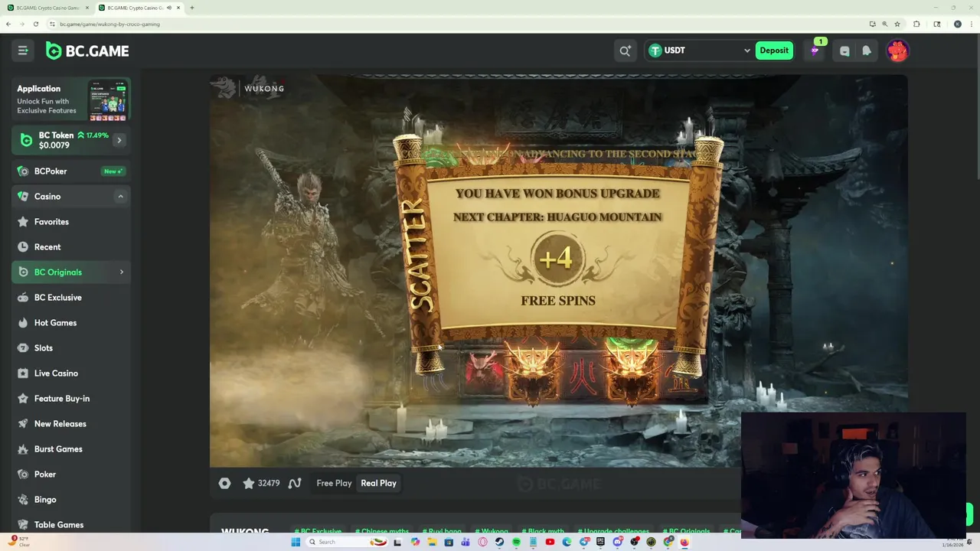The width and height of the screenshot is (980, 551).
Task: Click the Bingo sidebar icon
Action: click(x=23, y=500)
